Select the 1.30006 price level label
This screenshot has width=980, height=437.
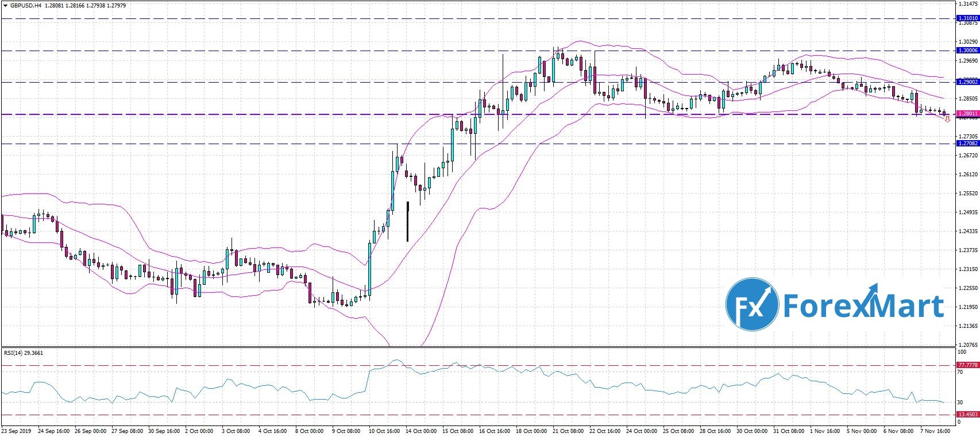[967, 51]
